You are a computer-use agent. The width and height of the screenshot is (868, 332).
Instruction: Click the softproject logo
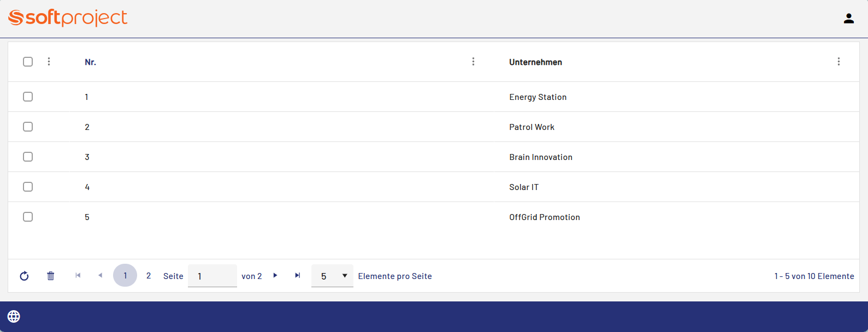(68, 18)
